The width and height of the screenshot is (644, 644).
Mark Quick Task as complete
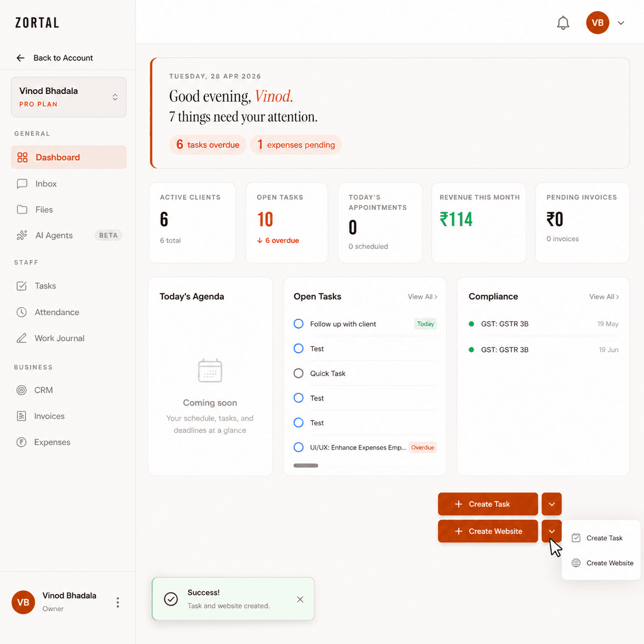pos(298,373)
